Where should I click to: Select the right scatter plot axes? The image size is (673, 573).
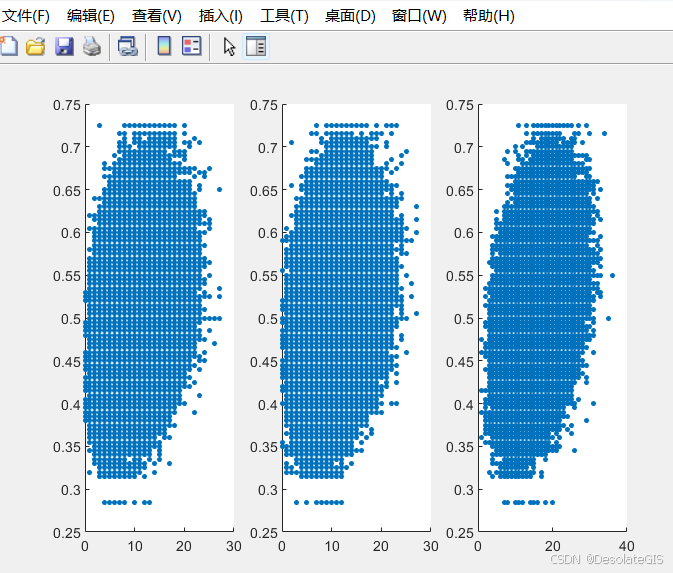(552, 317)
